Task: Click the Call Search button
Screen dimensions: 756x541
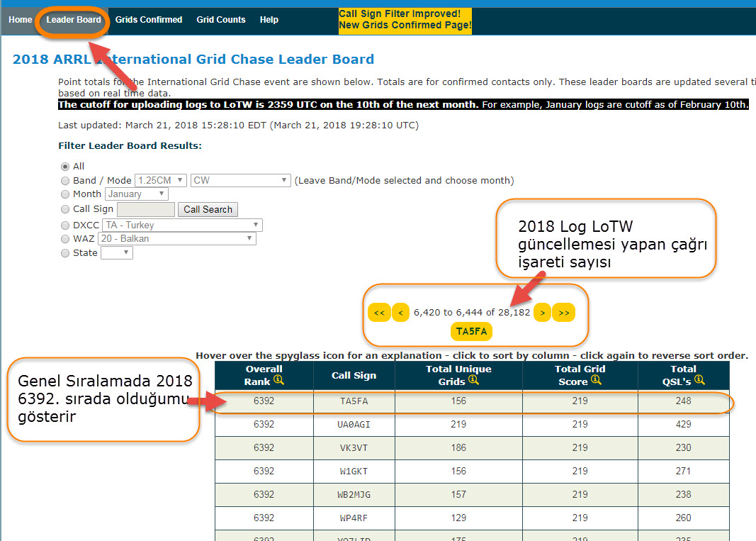Action: point(208,209)
